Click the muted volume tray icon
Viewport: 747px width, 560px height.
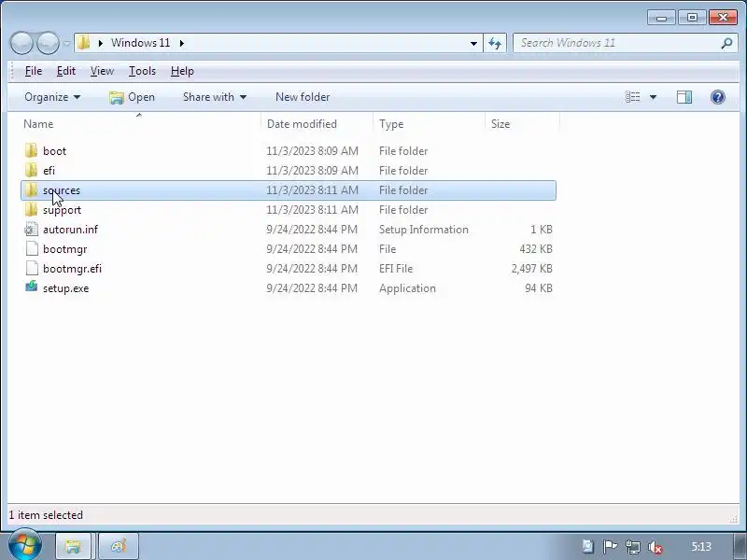click(x=655, y=547)
